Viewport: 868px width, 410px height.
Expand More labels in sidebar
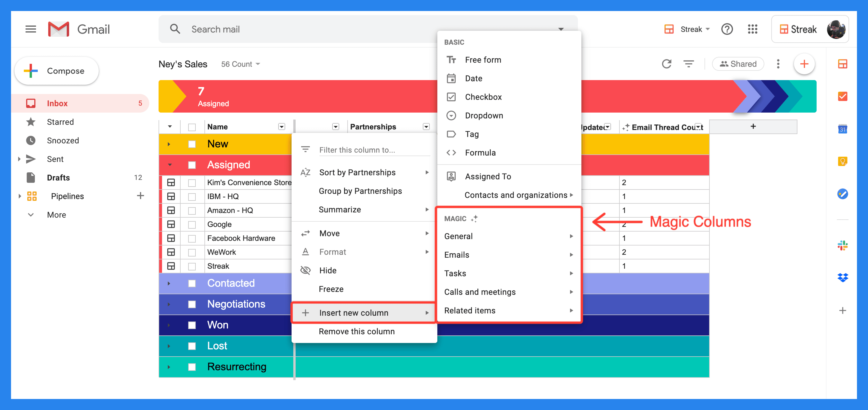pos(80,215)
